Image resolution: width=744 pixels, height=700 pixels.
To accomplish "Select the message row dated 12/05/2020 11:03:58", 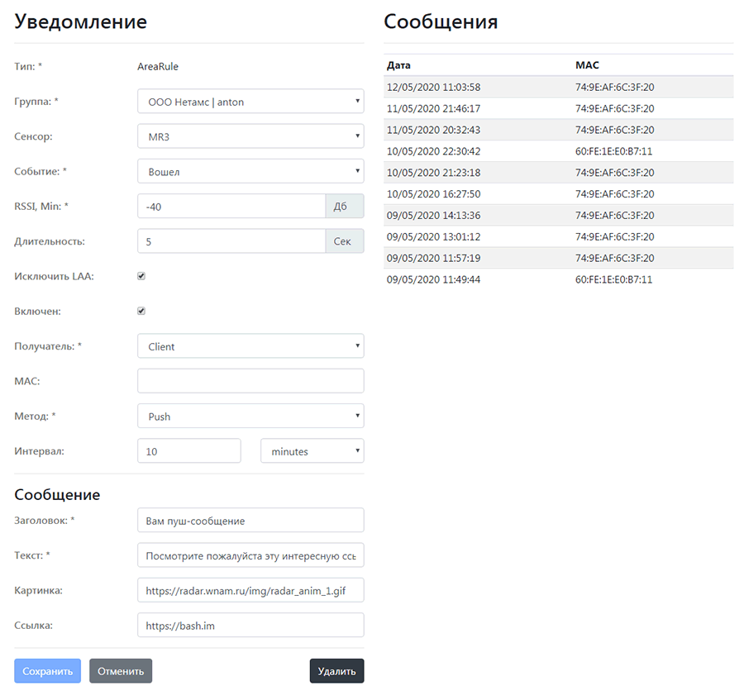I will point(559,88).
